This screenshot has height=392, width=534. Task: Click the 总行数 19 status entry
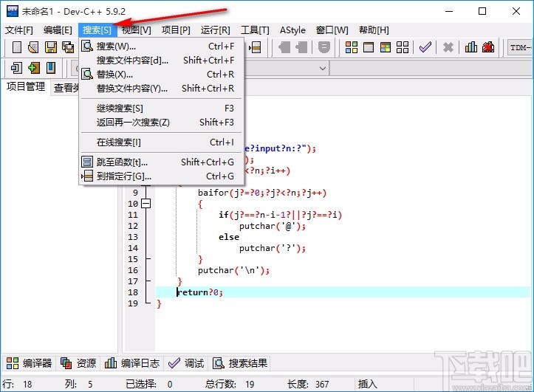coord(230,384)
